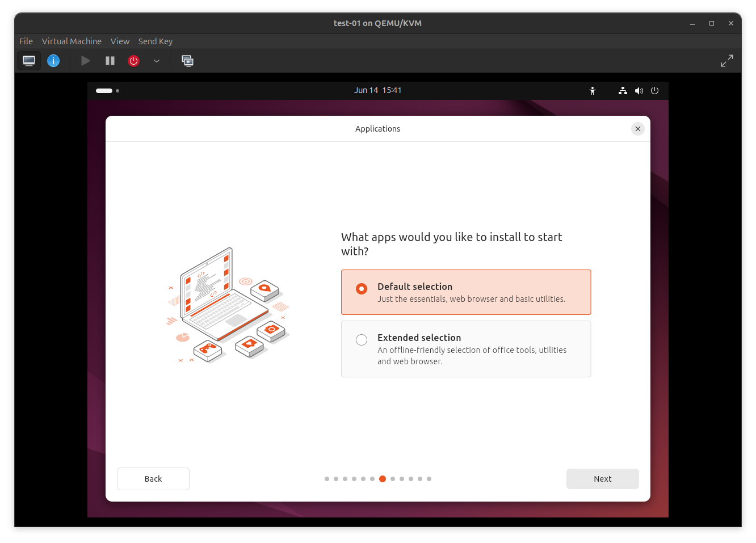Open the system menu via the power icon
The image size is (756, 543).
tap(654, 90)
